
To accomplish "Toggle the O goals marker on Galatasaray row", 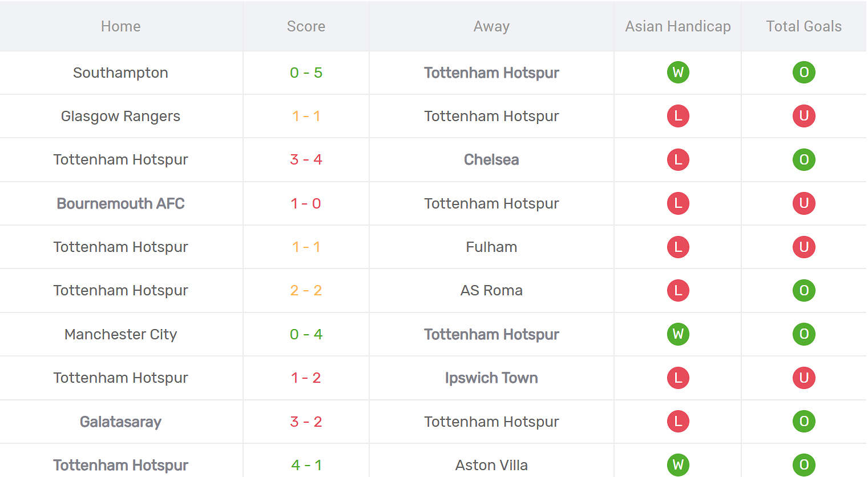I will (x=804, y=421).
